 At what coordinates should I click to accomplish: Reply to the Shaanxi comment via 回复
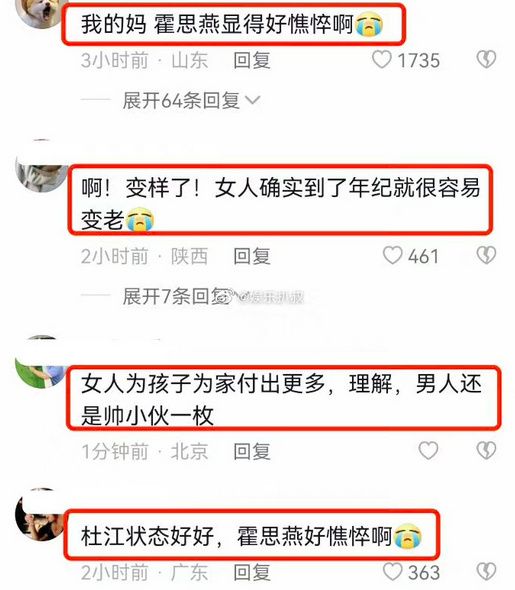(252, 256)
